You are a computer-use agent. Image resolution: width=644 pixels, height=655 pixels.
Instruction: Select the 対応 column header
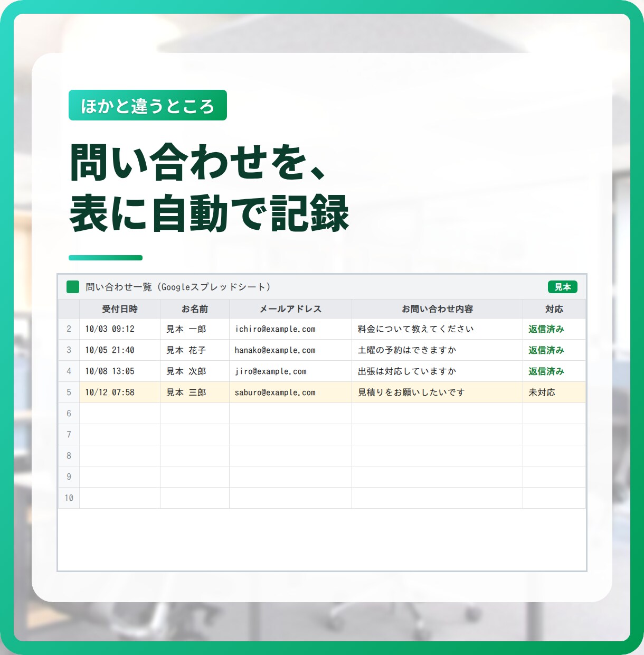(x=554, y=309)
